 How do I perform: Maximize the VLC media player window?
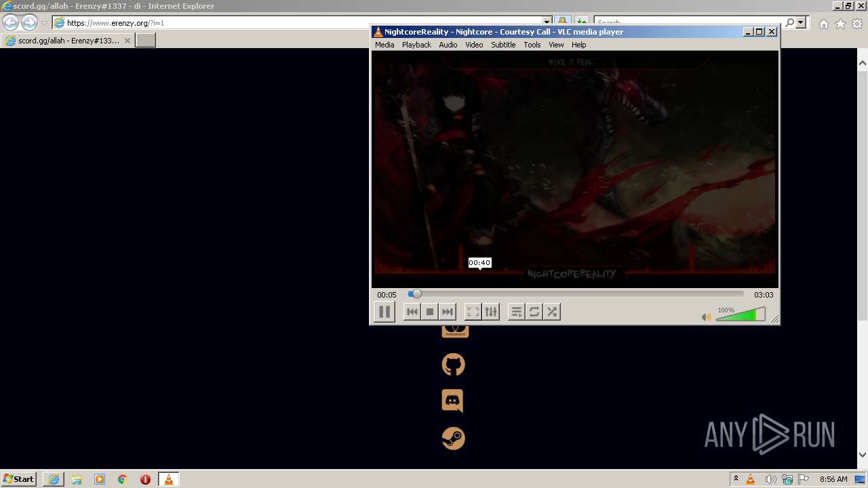(x=759, y=32)
